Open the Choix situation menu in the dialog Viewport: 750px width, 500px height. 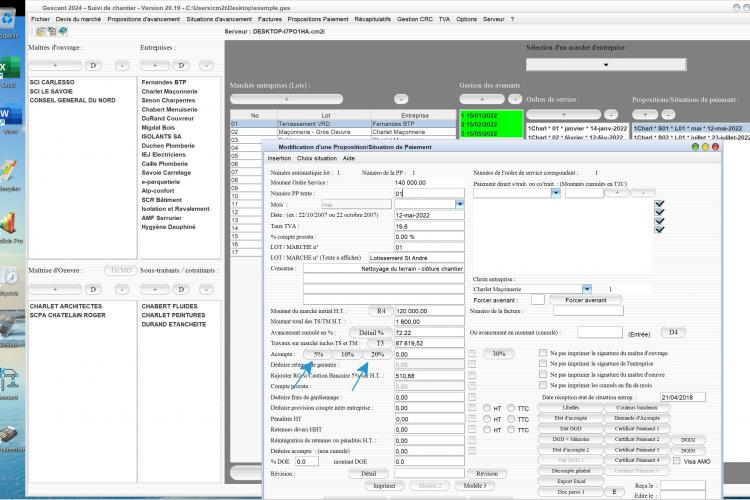[x=317, y=158]
